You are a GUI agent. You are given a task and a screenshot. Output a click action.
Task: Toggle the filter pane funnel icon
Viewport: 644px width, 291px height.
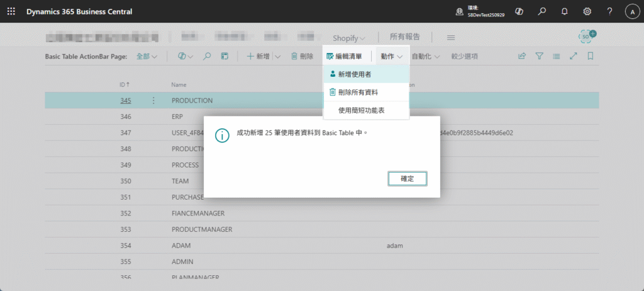(539, 57)
